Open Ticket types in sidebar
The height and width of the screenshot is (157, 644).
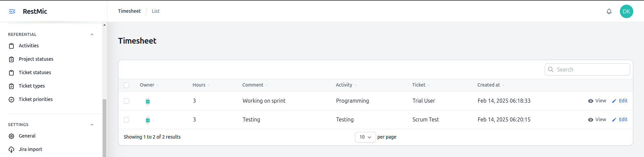[32, 86]
